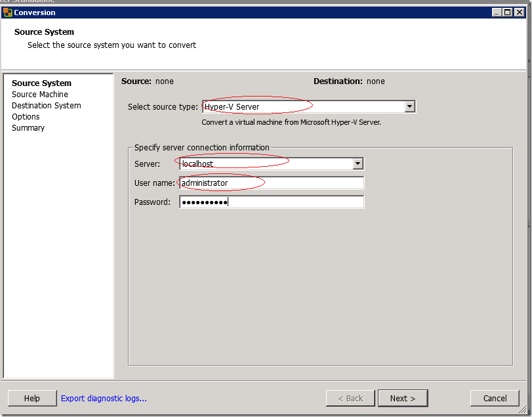The width and height of the screenshot is (532, 417).
Task: Click the Back button
Action: (350, 398)
